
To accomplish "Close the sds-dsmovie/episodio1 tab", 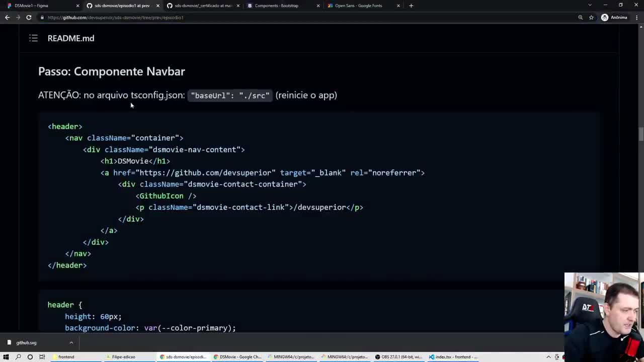I will (x=157, y=6).
